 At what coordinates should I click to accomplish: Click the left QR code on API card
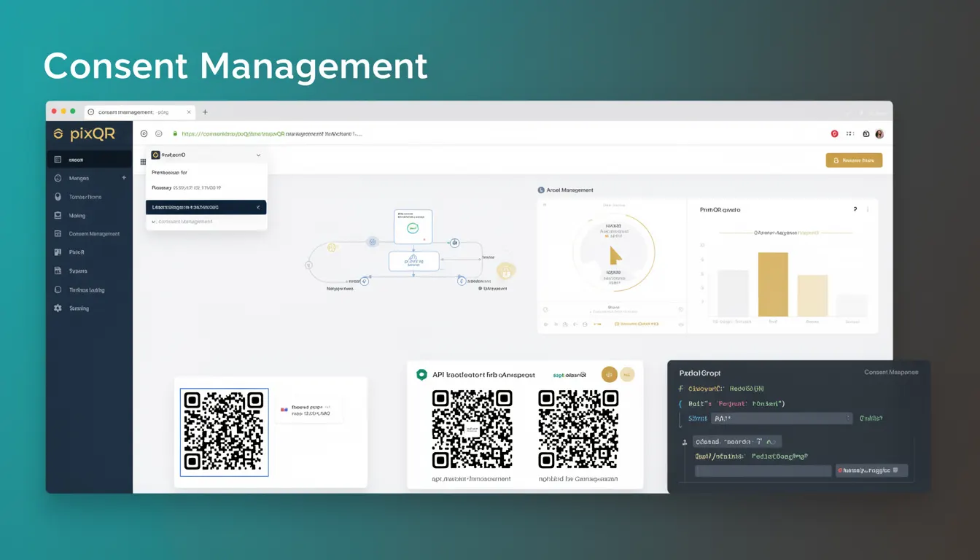[472, 429]
